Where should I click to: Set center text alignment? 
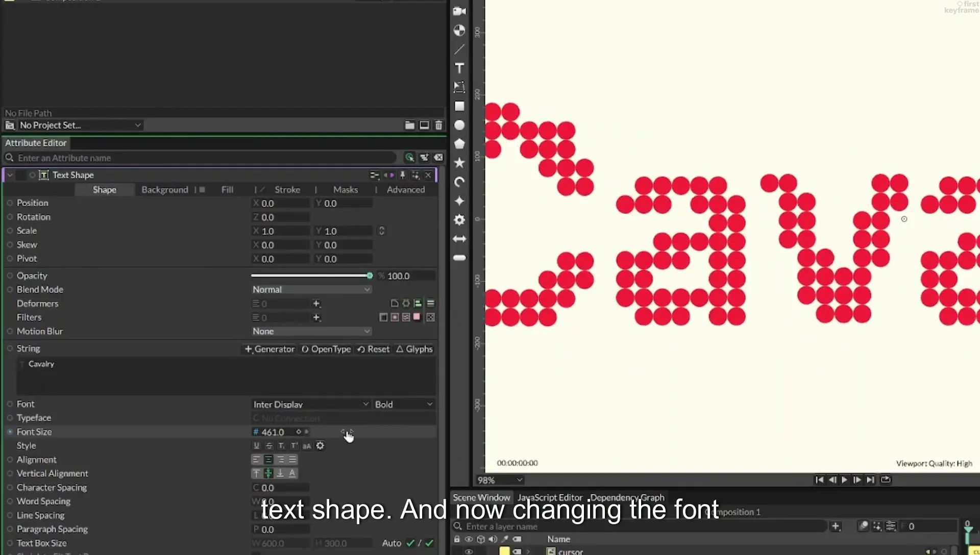(268, 460)
